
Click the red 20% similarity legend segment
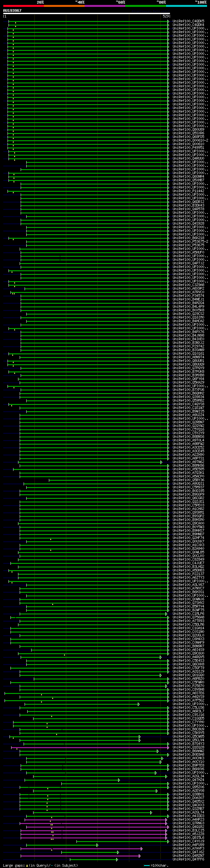(24, 6)
